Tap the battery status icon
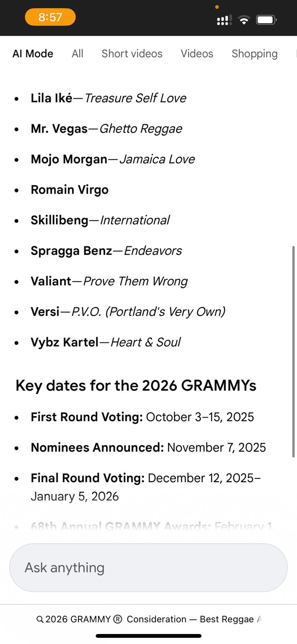 click(x=266, y=20)
